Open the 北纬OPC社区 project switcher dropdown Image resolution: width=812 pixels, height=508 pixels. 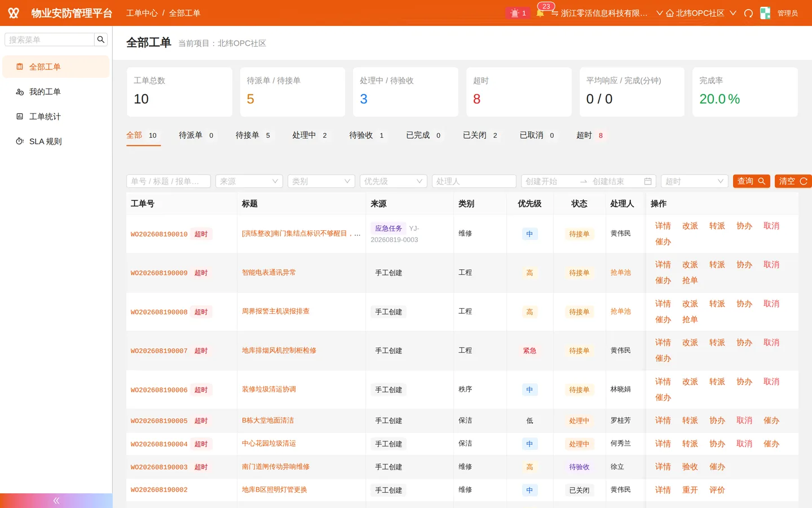tap(701, 13)
